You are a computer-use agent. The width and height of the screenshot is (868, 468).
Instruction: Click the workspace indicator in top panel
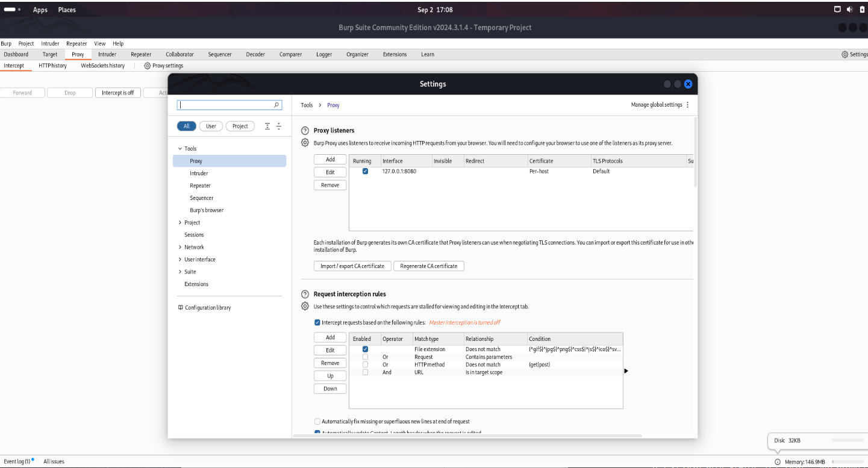tap(12, 10)
